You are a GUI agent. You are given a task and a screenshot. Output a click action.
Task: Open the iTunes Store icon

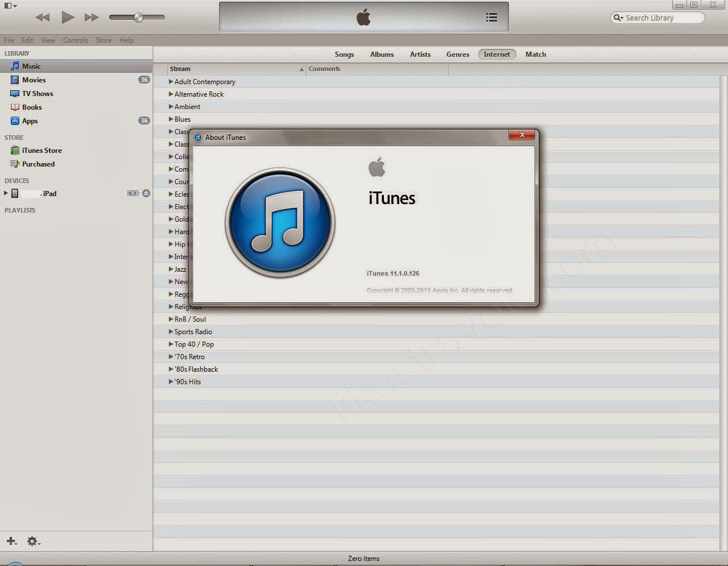(15, 150)
